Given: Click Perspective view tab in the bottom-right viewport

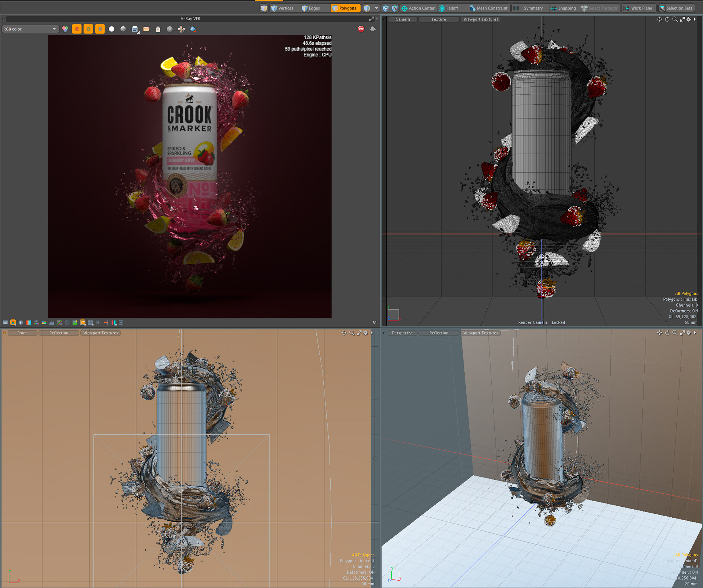Looking at the screenshot, I should coord(403,333).
